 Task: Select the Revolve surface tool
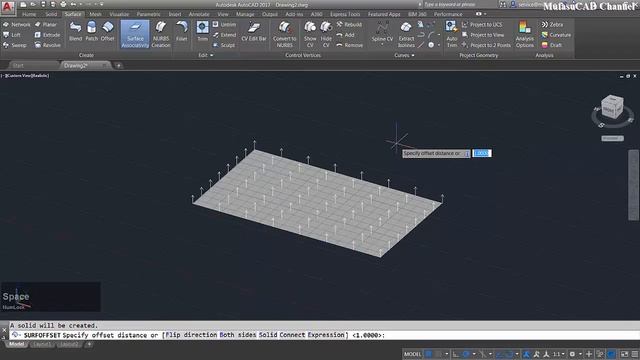coord(48,45)
